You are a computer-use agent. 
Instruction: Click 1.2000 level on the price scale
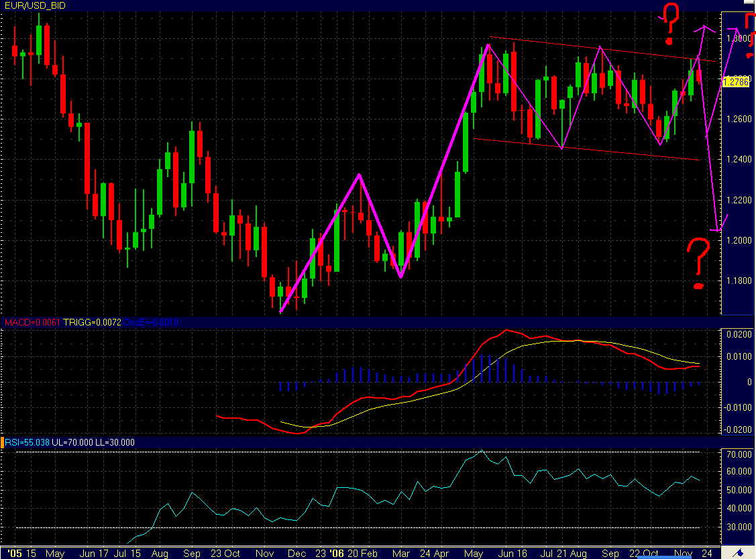(x=739, y=240)
